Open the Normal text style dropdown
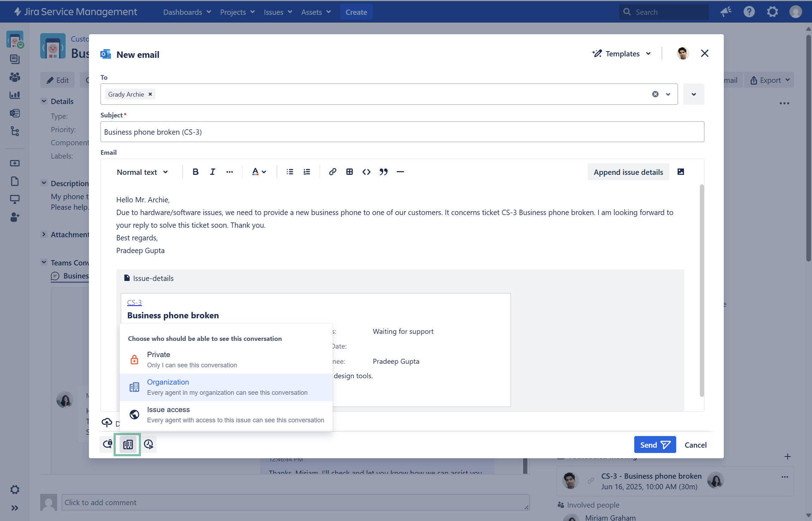812x521 pixels. coord(142,172)
